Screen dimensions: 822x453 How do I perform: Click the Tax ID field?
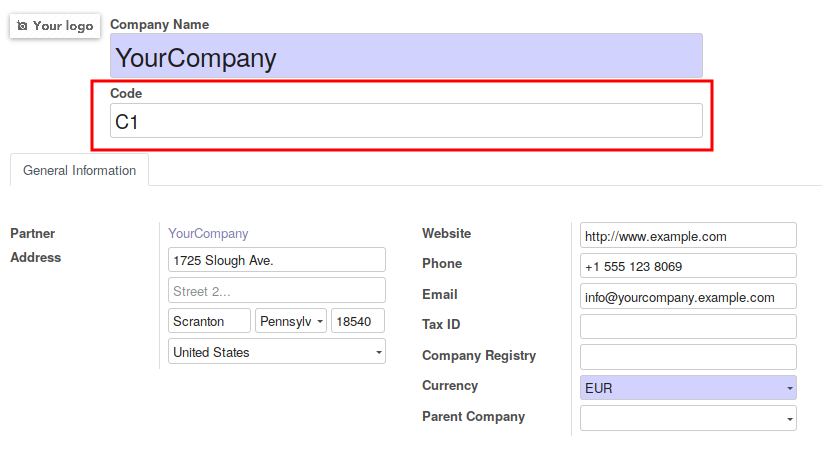click(688, 327)
